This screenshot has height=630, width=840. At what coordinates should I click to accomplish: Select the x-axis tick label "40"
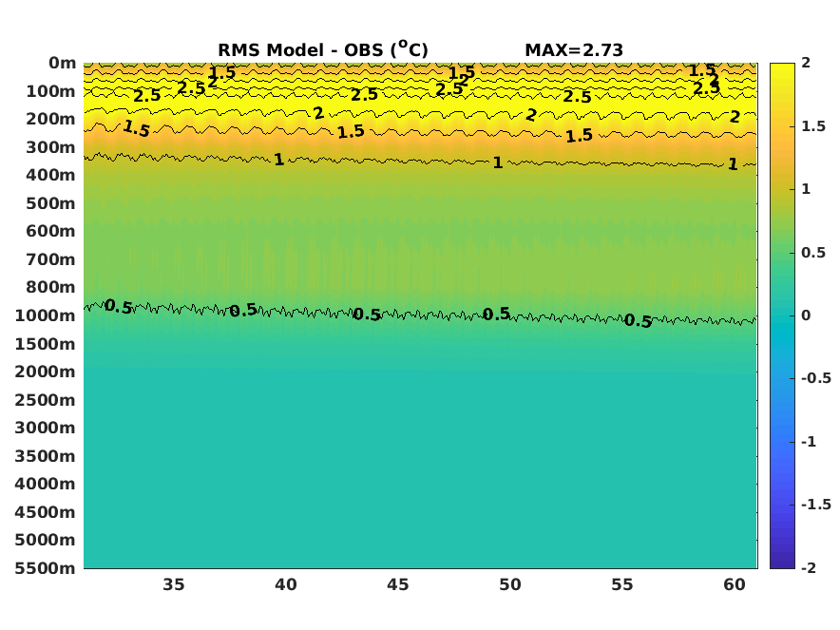285,584
